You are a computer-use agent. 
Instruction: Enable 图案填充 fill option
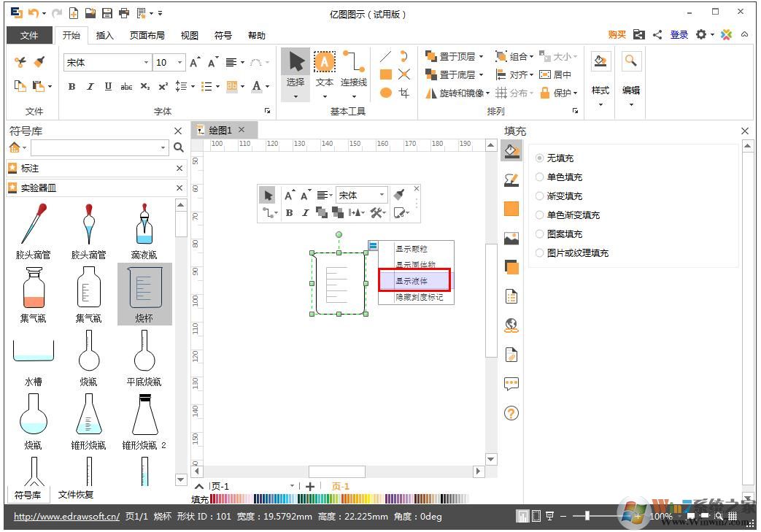[x=541, y=234]
